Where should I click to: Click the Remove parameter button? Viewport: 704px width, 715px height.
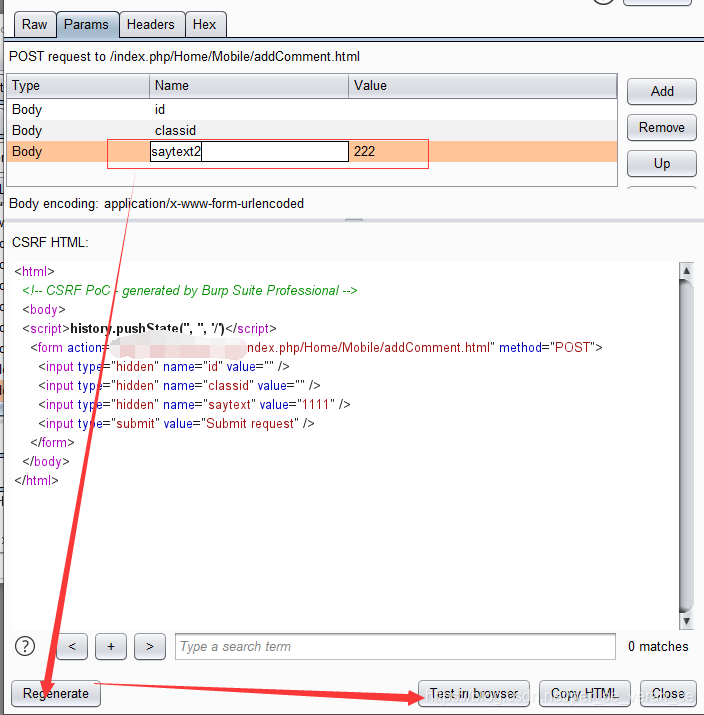(662, 128)
